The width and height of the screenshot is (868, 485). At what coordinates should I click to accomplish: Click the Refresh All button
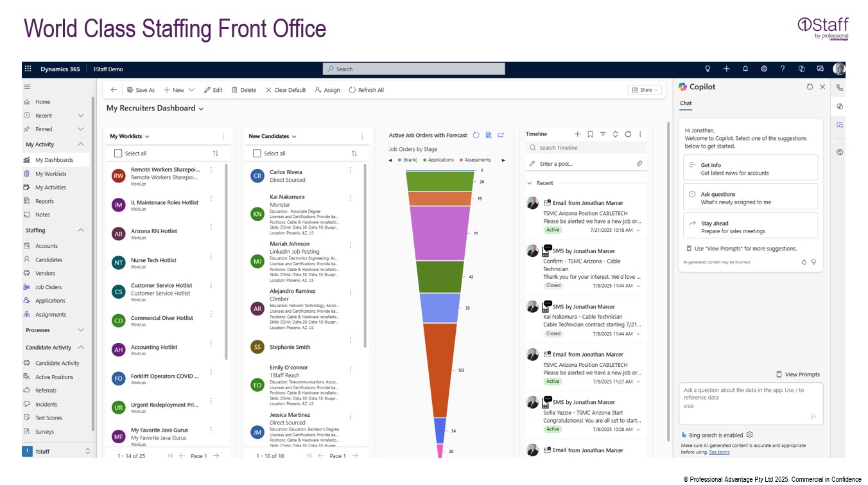pos(366,90)
